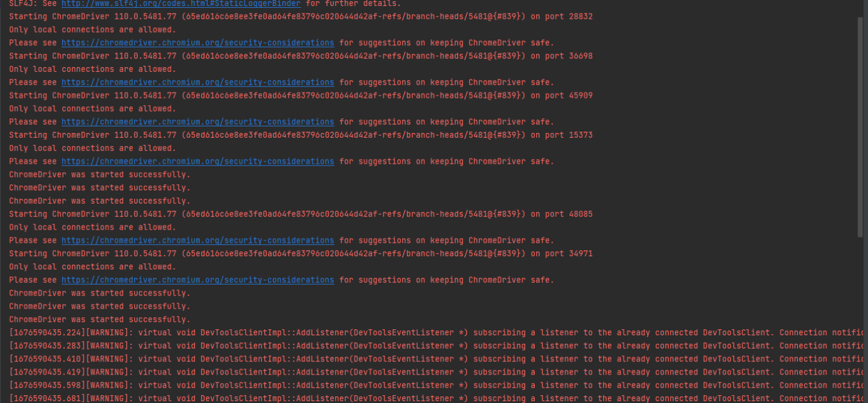Click the warning line stamped 1676590435.283

436,346
